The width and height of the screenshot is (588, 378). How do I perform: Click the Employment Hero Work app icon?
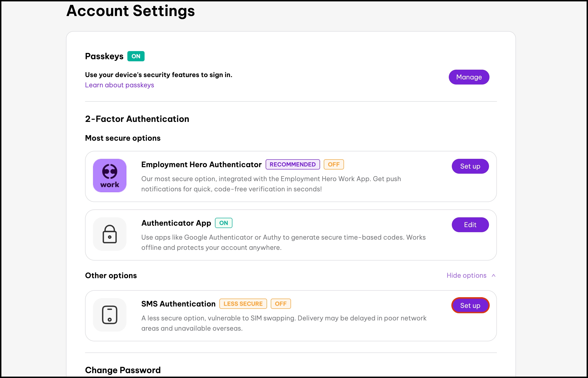point(109,176)
